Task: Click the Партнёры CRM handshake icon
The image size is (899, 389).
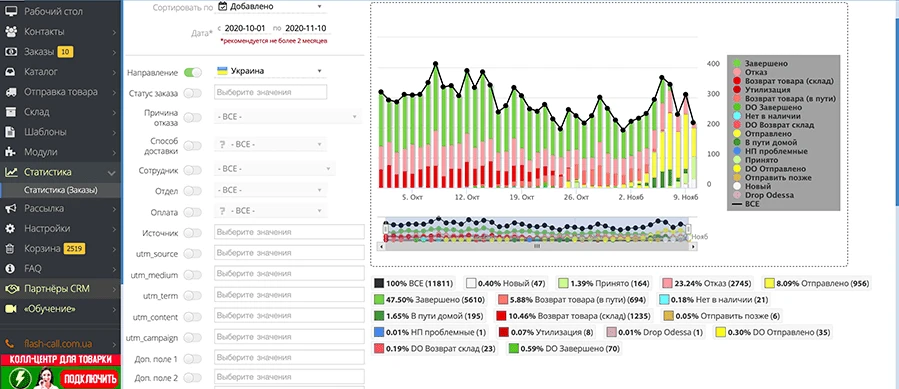Action: 10,289
